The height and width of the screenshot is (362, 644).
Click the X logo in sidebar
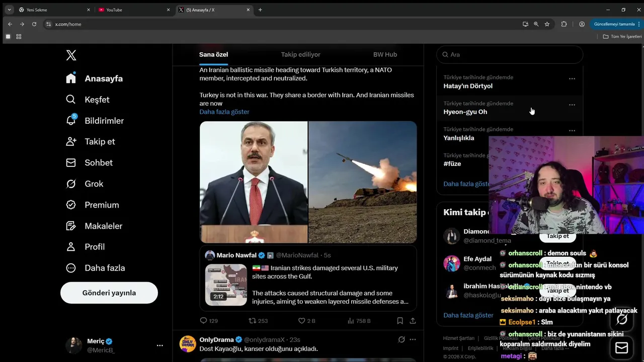click(71, 55)
